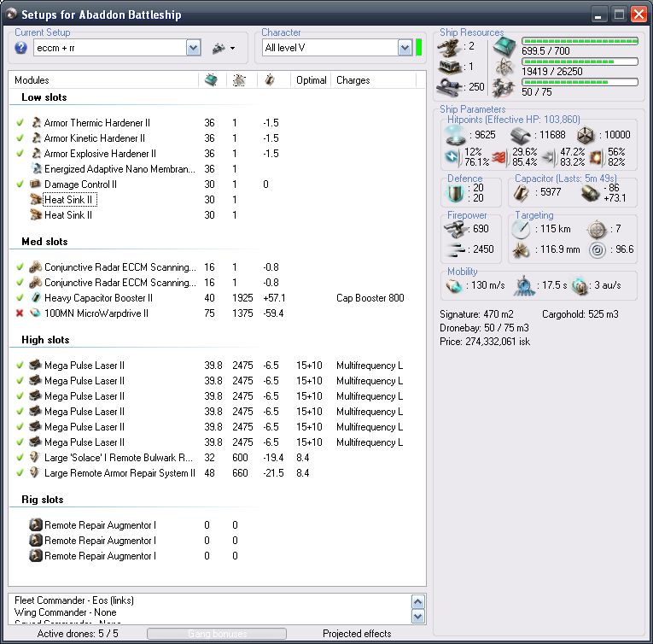Click the volley damage icon showing 2450
This screenshot has width=653, height=644.
click(x=455, y=249)
